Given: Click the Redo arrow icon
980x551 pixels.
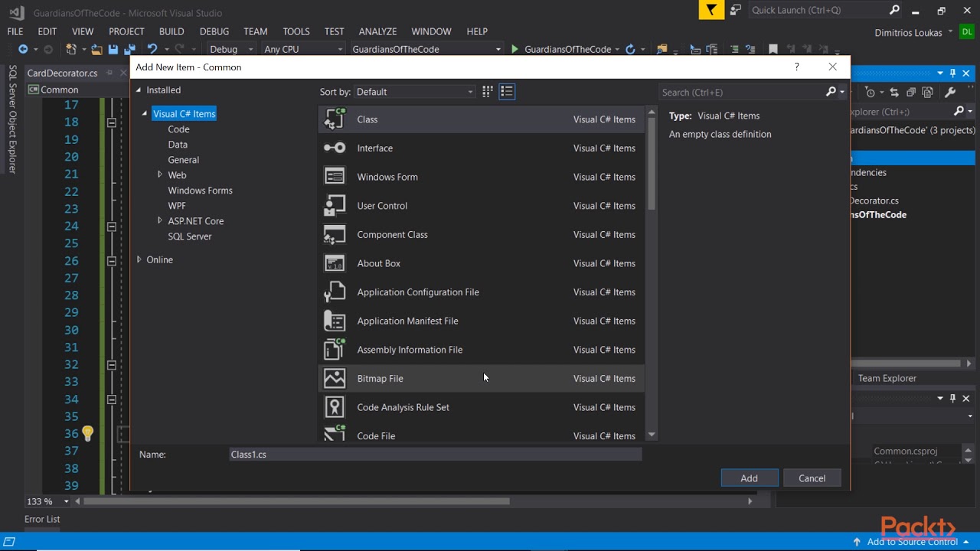Looking at the screenshot, I should click(x=179, y=49).
